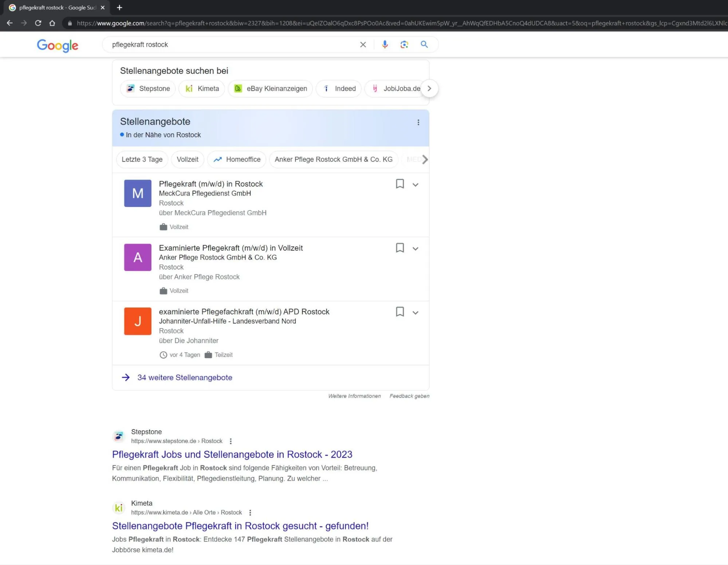Clear the search box with X
This screenshot has width=728, height=565.
tap(363, 44)
